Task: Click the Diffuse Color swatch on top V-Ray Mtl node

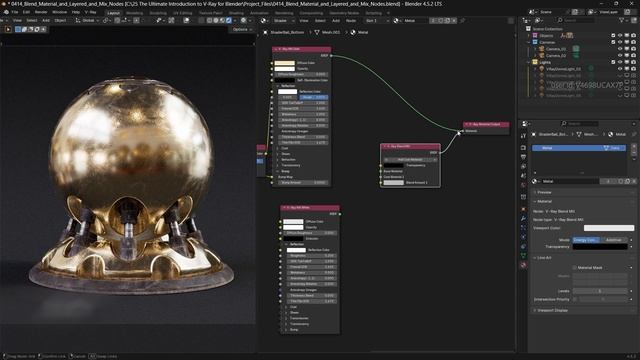Action: tap(284, 63)
